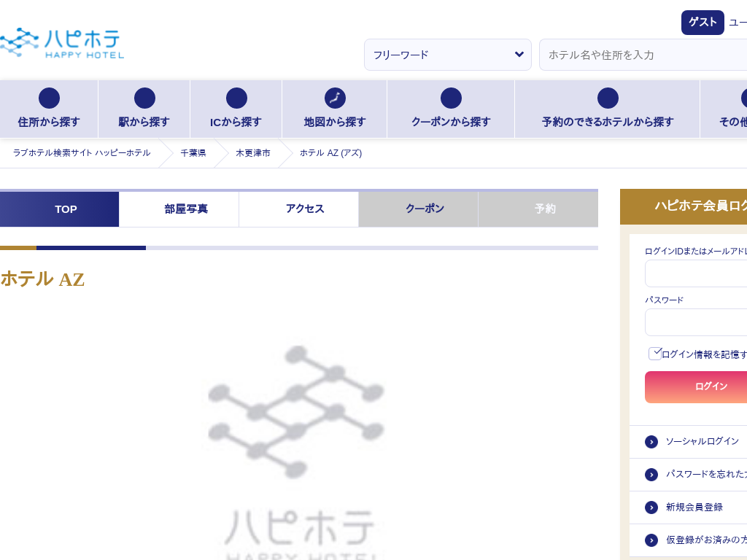Image resolution: width=747 pixels, height=560 pixels.
Task: Click the ホテル AZ heading text
Action: point(42,279)
